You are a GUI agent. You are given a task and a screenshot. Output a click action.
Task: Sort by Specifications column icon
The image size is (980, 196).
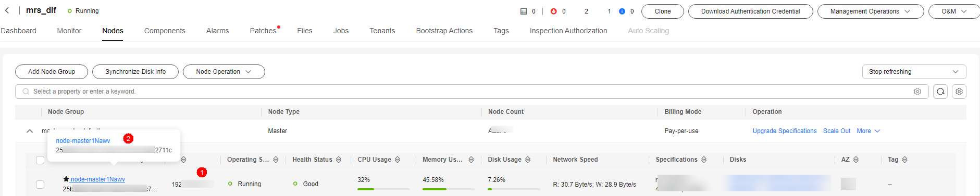pos(704,160)
